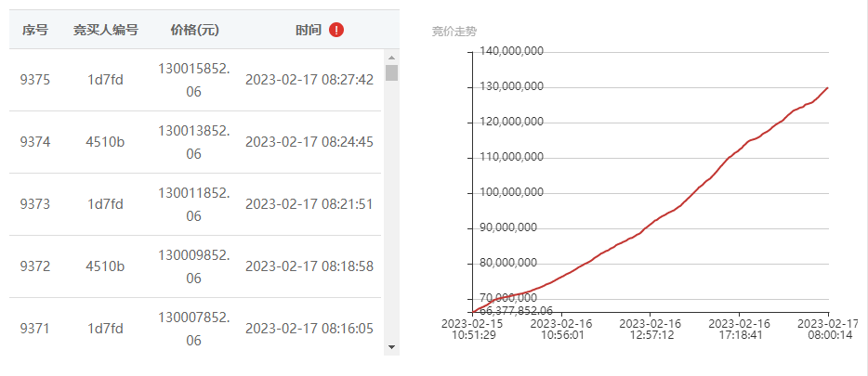Select bid row number 9375

(195, 80)
